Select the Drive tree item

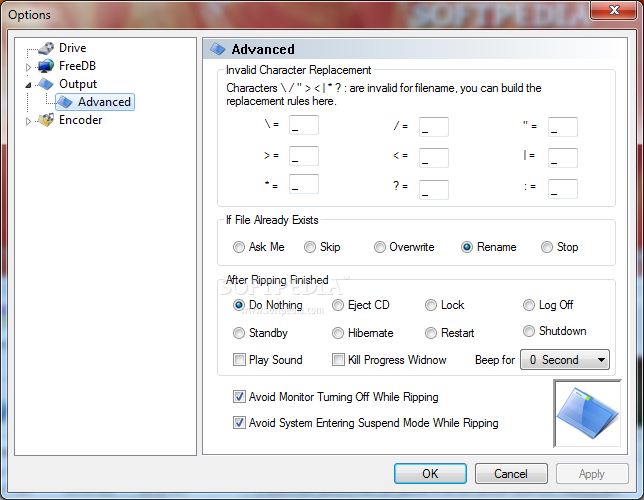pyautogui.click(x=73, y=48)
